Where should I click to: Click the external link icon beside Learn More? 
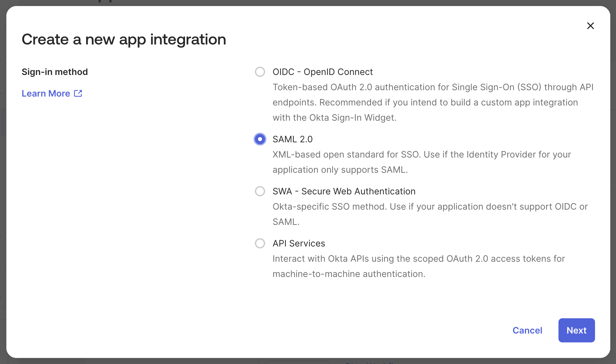point(78,93)
